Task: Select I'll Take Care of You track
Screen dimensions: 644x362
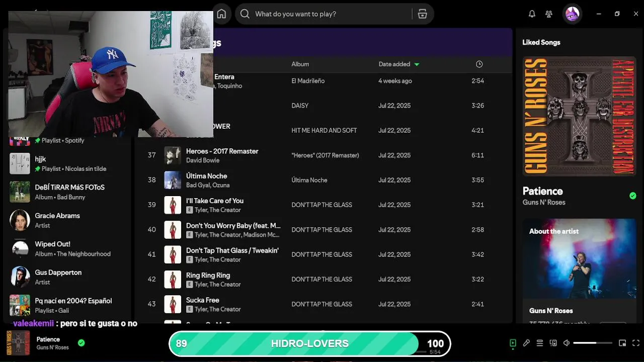Action: click(215, 201)
